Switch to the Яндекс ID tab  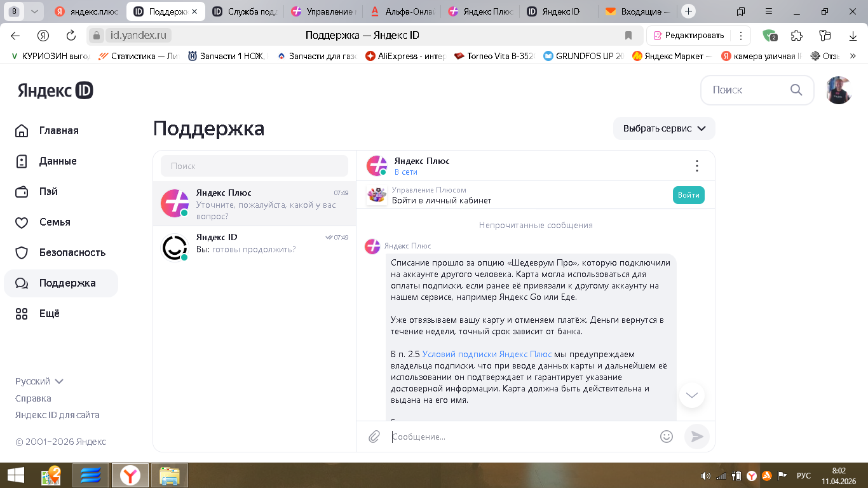tap(559, 11)
